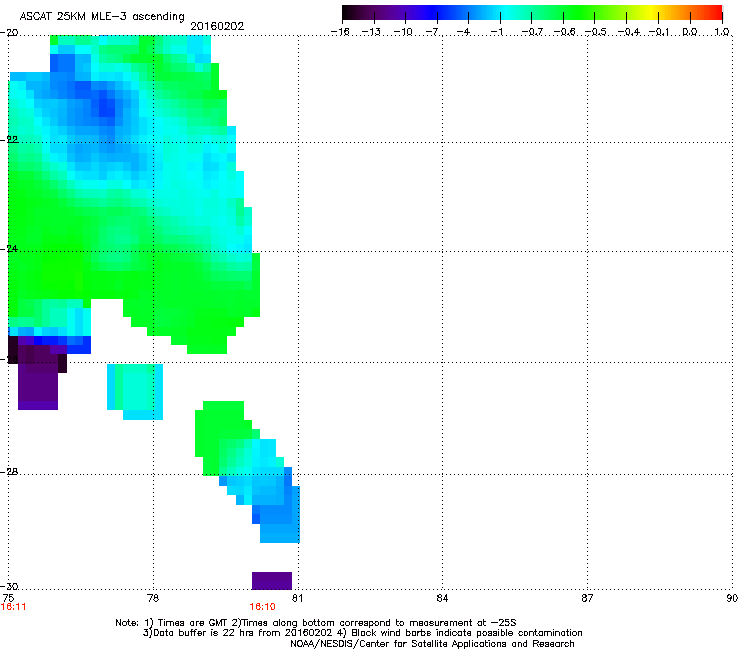The image size is (740, 650).
Task: Click the "NOAA/NESDIS/Center for Satellite Applications and Research" credit
Action: [432, 644]
